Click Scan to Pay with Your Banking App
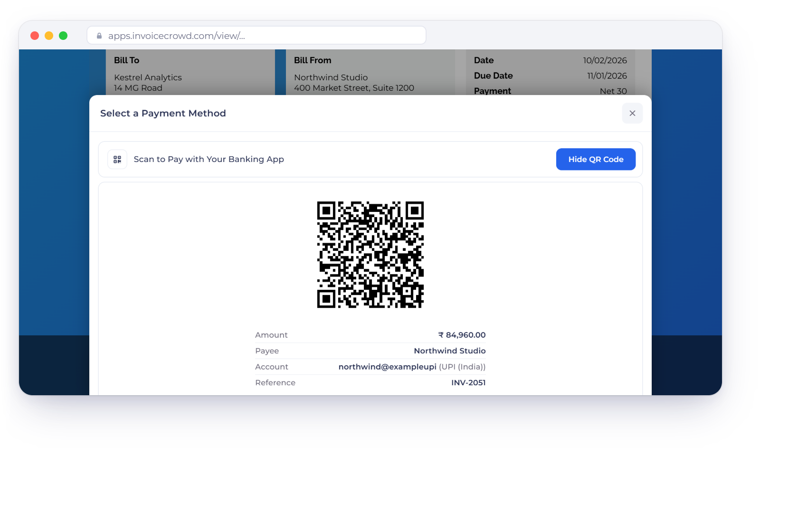 (x=209, y=159)
